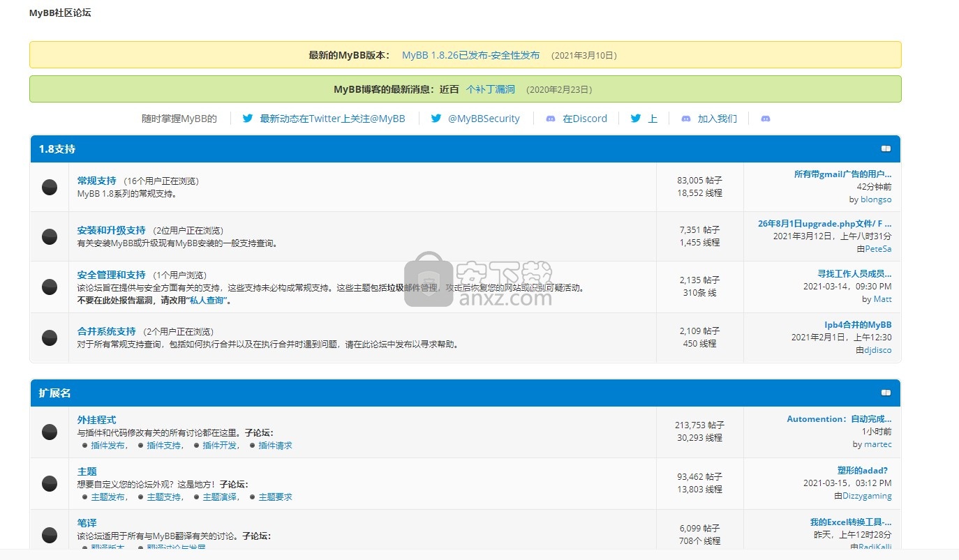Open last post 我的Excel转换工具-...
Viewport: 959px width, 560px height.
[x=851, y=522]
